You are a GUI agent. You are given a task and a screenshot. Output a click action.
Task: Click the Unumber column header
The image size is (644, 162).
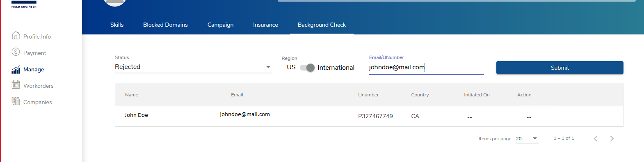click(x=368, y=95)
